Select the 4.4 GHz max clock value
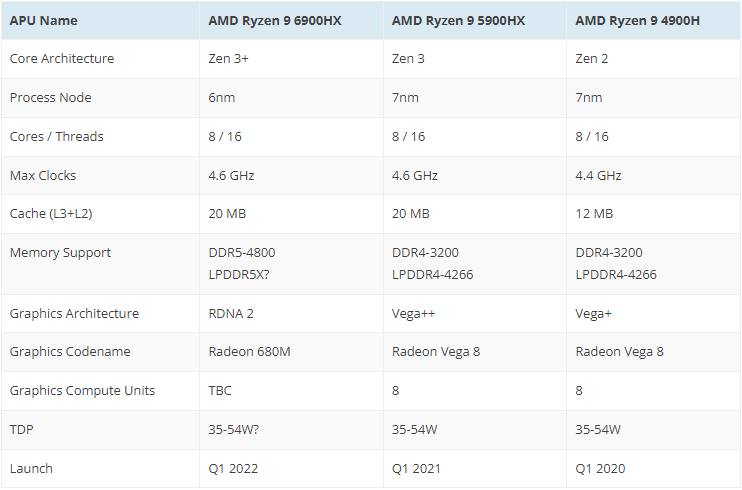 click(x=599, y=175)
